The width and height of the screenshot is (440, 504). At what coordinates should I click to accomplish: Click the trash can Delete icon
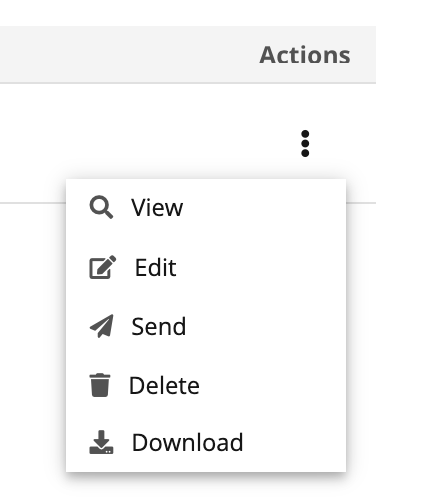[x=100, y=385]
